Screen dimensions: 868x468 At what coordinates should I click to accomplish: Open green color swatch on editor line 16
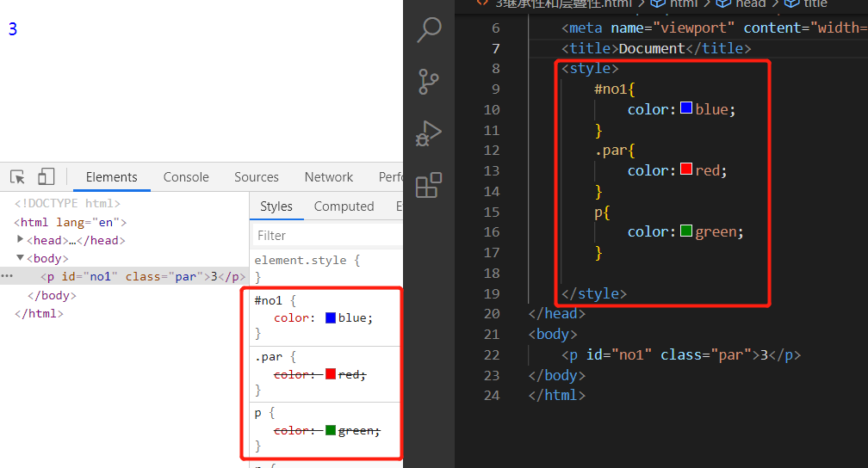tap(685, 230)
